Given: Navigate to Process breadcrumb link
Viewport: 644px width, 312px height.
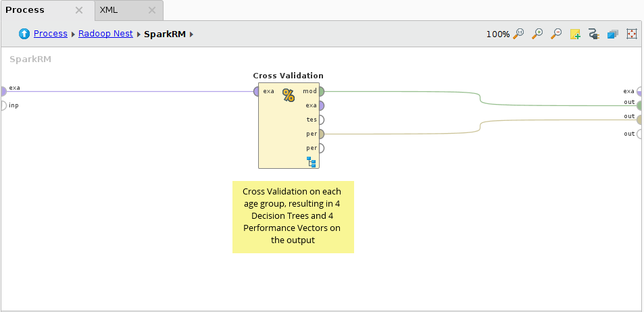Looking at the screenshot, I should tap(51, 33).
